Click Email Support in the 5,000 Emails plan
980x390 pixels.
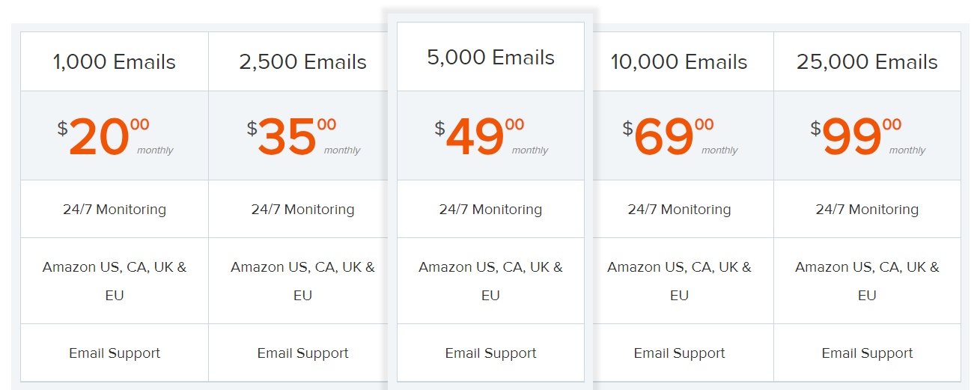[x=490, y=353]
